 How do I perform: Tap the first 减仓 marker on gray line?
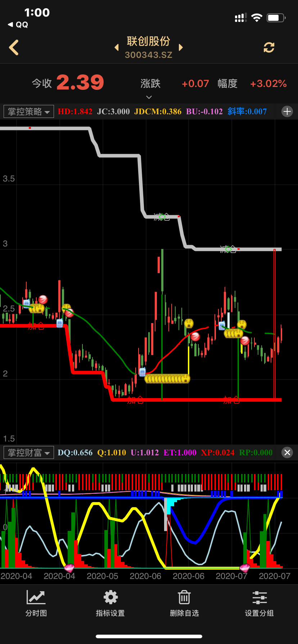point(162,217)
